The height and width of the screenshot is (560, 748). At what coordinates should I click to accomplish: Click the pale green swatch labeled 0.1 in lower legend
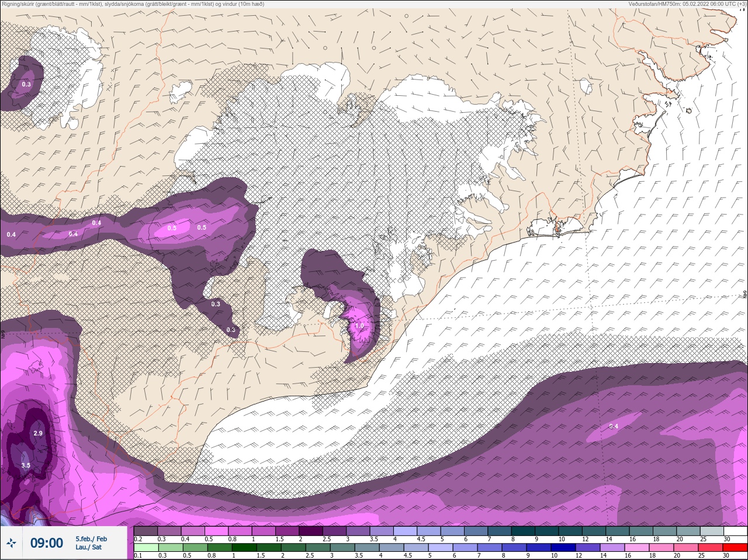point(146,547)
